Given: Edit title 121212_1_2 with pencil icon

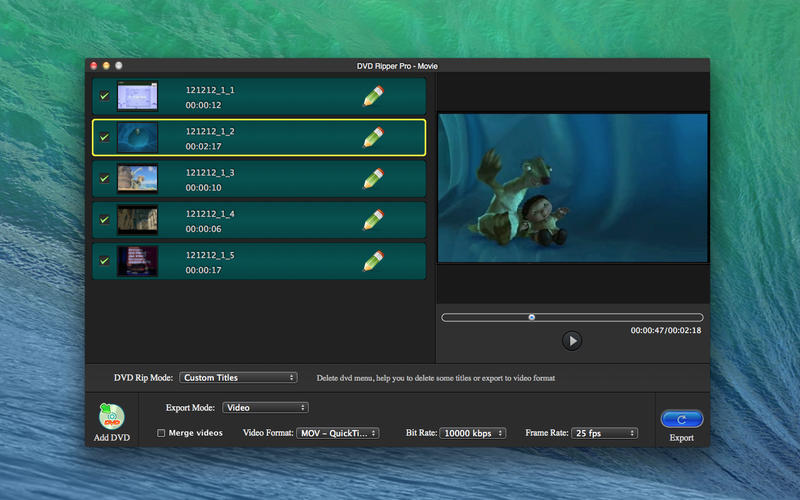Looking at the screenshot, I should tap(373, 138).
